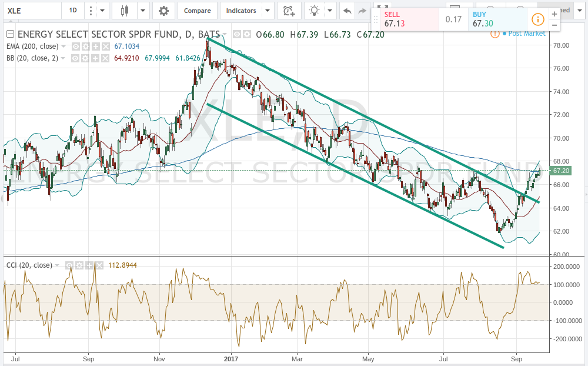The width and height of the screenshot is (588, 366).
Task: Grab the trading panel drag handle
Action: (x=376, y=19)
